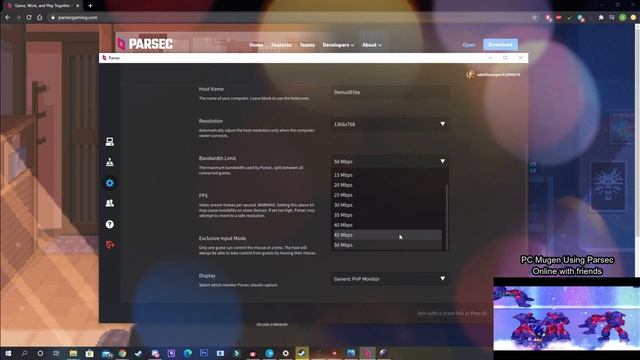Click the blue Download button
The image size is (640, 360).
pos(500,44)
